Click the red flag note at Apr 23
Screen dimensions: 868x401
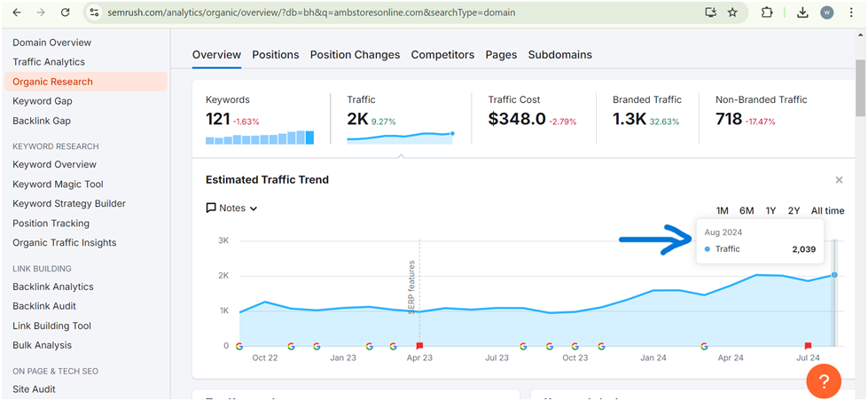click(x=419, y=346)
